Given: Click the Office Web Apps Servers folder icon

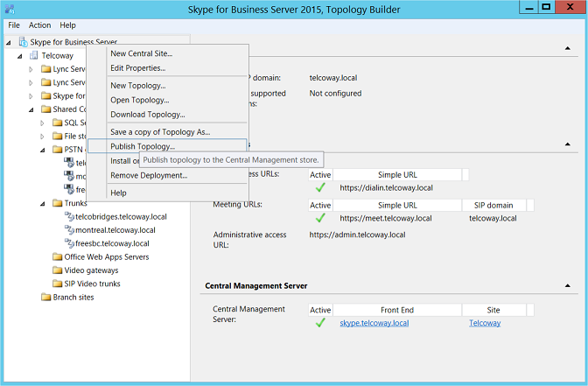Looking at the screenshot, I should [58, 257].
